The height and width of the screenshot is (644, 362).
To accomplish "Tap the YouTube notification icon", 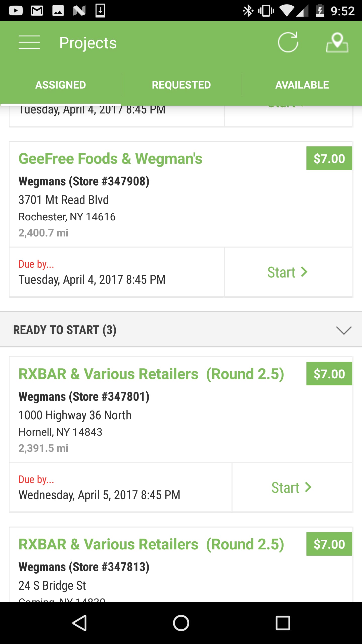I will coord(16,11).
